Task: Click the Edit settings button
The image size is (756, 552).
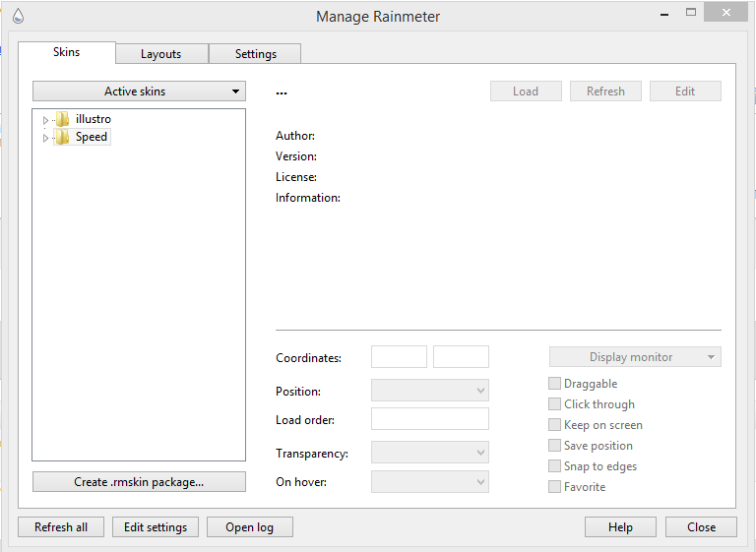Action: point(156,527)
